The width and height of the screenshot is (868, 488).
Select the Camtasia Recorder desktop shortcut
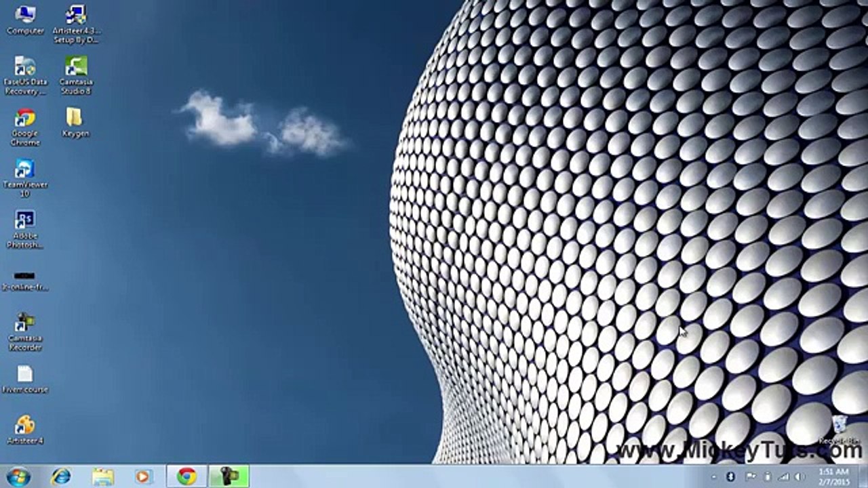click(25, 332)
